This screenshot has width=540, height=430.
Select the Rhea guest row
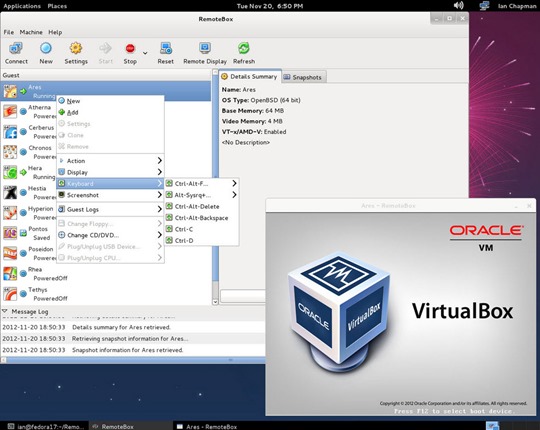[106, 274]
